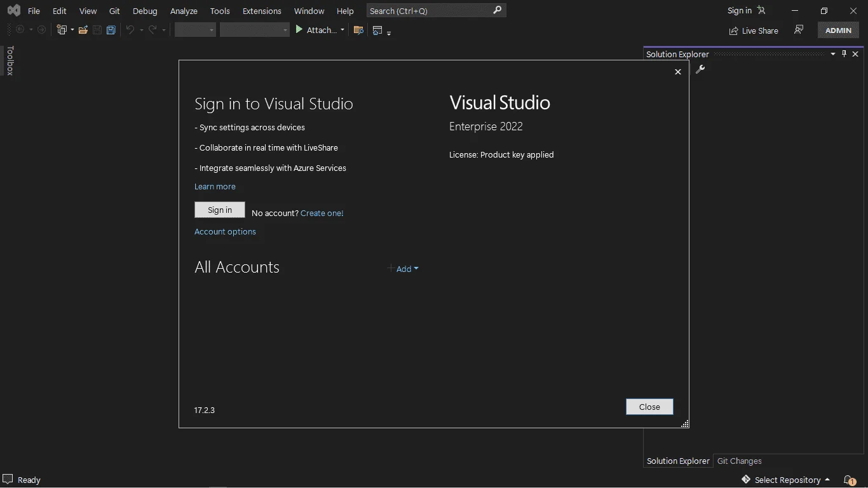This screenshot has height=488, width=868.
Task: Click the search magnifier icon
Action: tap(498, 10)
